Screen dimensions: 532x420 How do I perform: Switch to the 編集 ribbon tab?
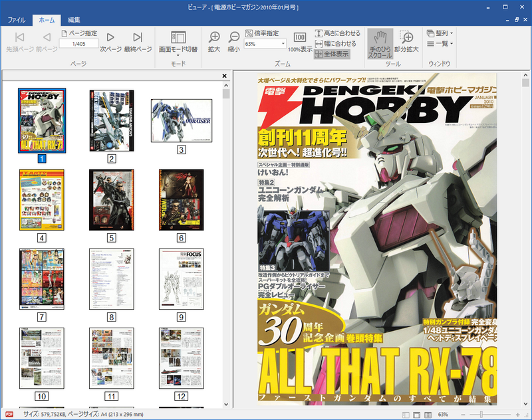[x=74, y=20]
